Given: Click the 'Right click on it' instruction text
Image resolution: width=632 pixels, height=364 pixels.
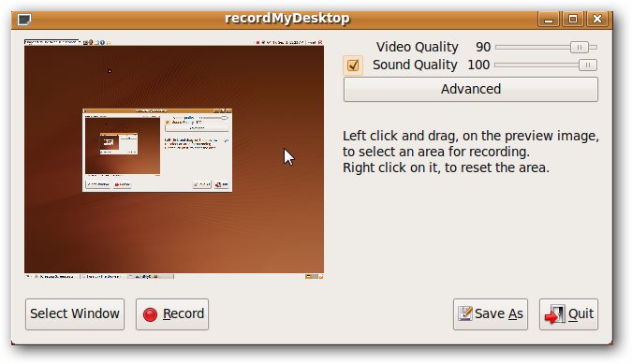Looking at the screenshot, I should coord(446,167).
